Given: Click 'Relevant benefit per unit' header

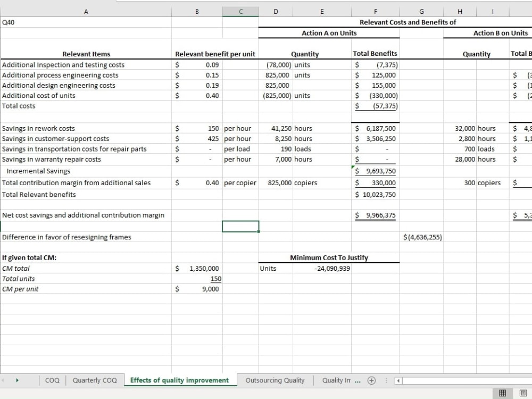Looking at the screenshot, I should 215,54.
